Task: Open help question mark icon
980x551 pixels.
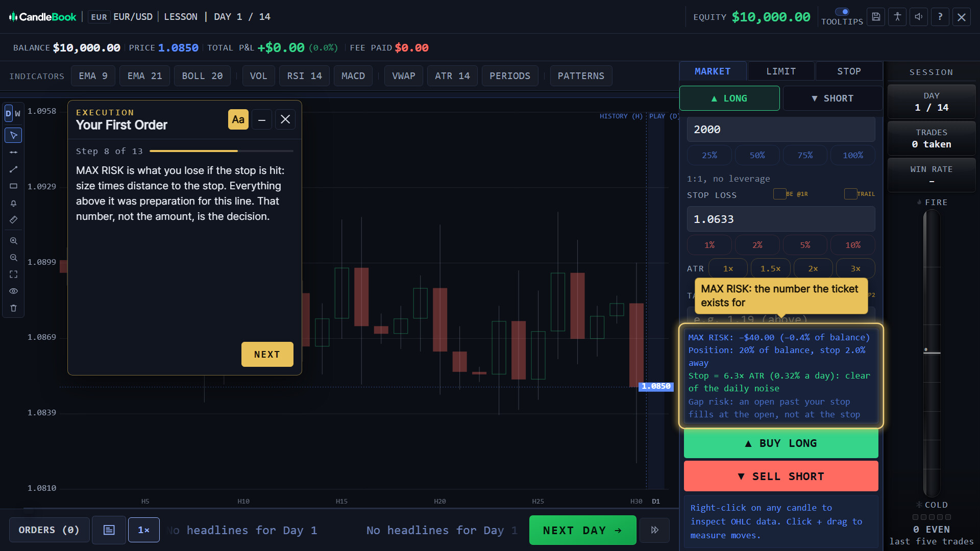Action: click(940, 17)
